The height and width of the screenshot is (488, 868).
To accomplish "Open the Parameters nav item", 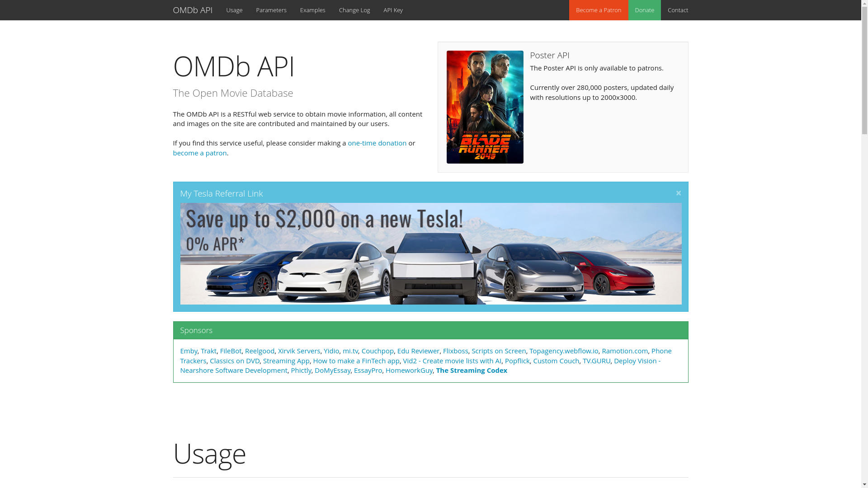I will point(271,10).
